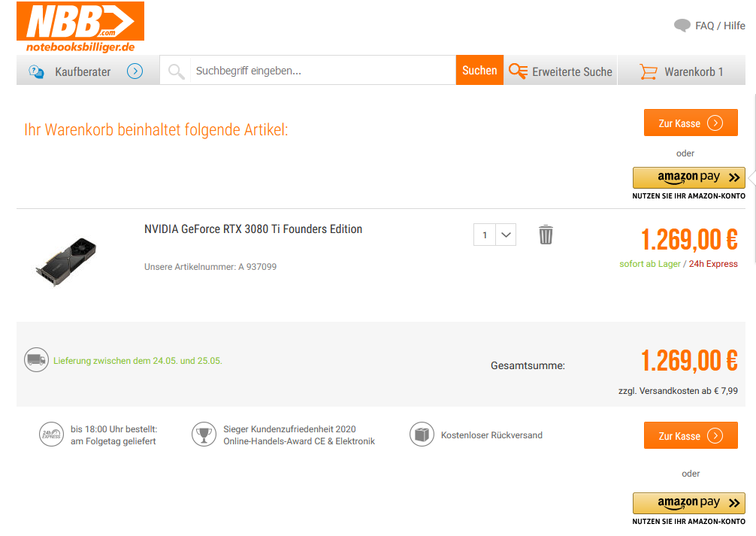Remove the item with the trash icon
This screenshot has height=536, width=756.
(x=546, y=235)
